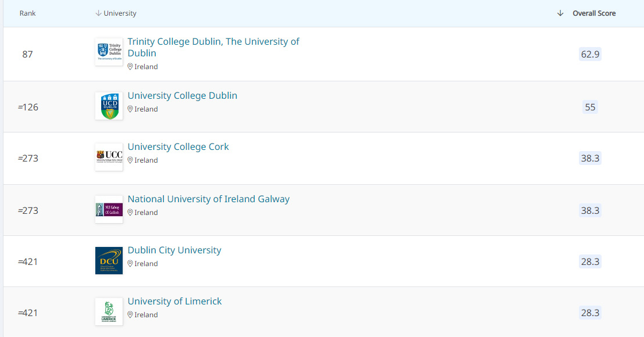Click the University of Limerick logo
644x337 pixels.
(109, 311)
